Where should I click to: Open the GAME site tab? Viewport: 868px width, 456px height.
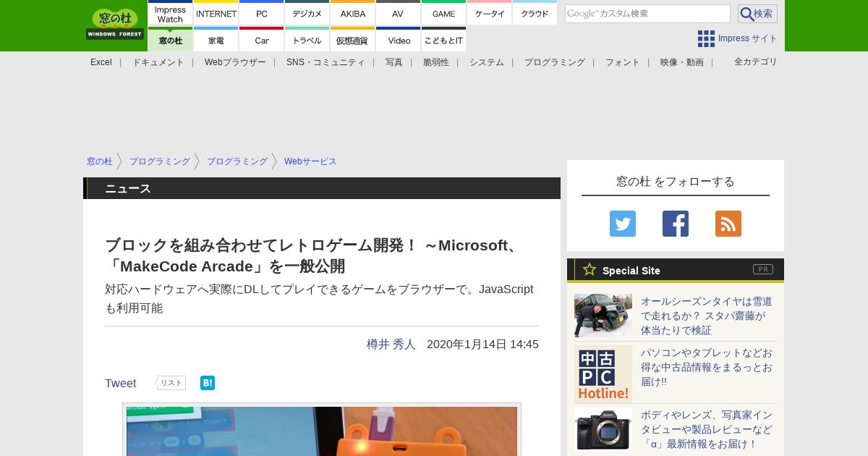point(443,14)
